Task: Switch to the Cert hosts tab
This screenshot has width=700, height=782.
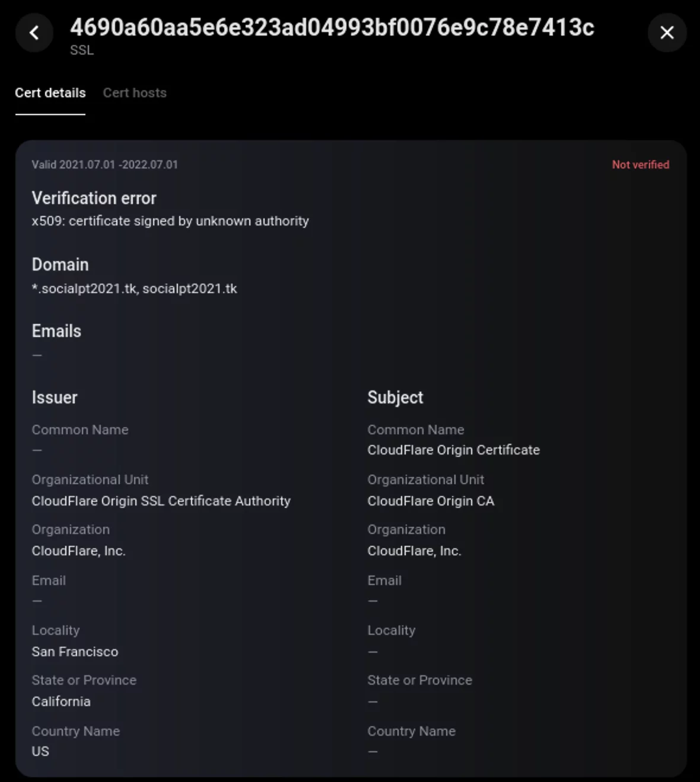Action: point(135,93)
